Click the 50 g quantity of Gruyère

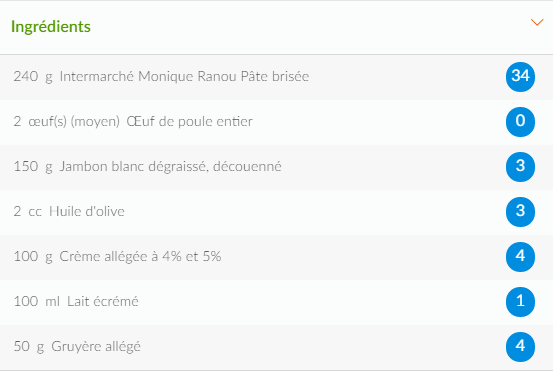29,347
